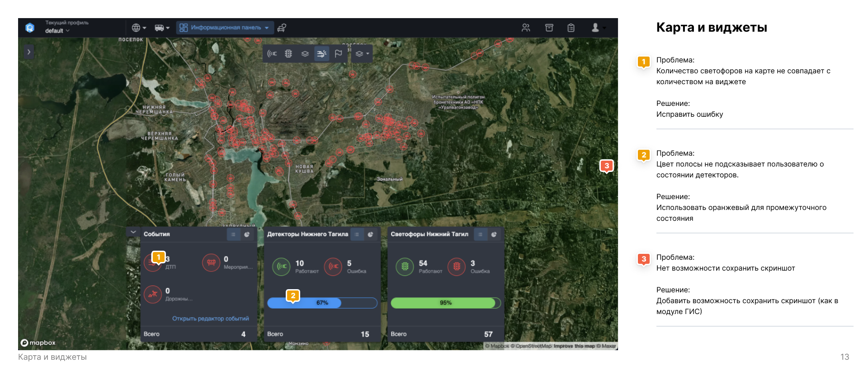
Task: Click the car with location pin icon
Action: point(282,28)
